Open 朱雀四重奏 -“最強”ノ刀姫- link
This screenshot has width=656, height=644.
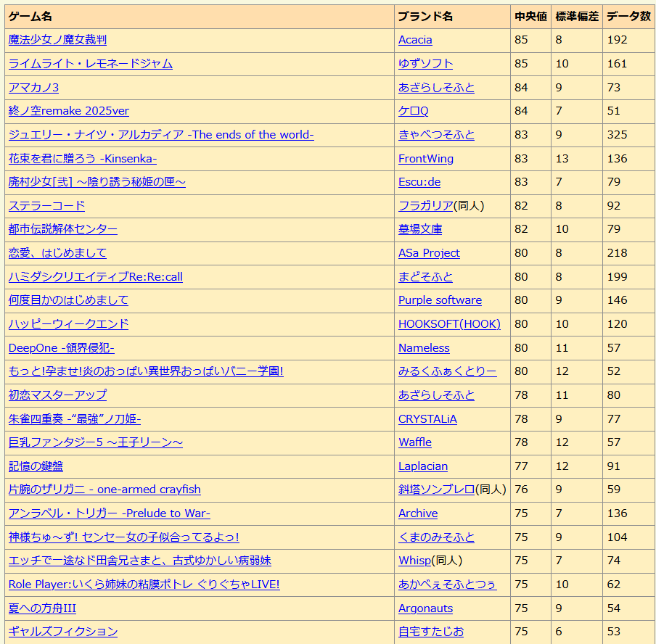click(x=75, y=419)
